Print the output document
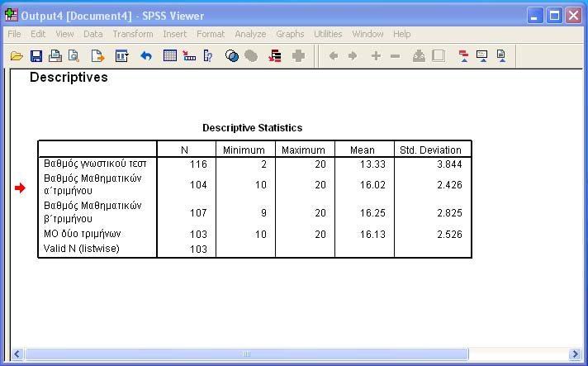588x366 pixels. [55, 56]
